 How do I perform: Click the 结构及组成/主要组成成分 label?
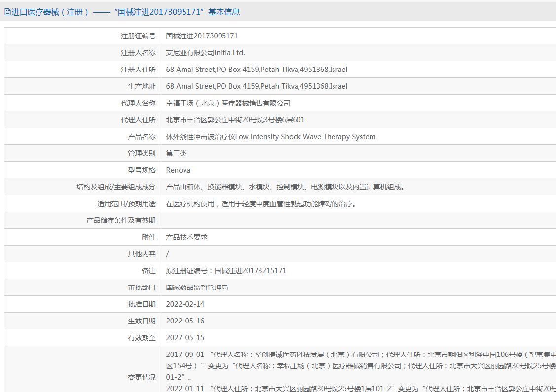(x=116, y=187)
